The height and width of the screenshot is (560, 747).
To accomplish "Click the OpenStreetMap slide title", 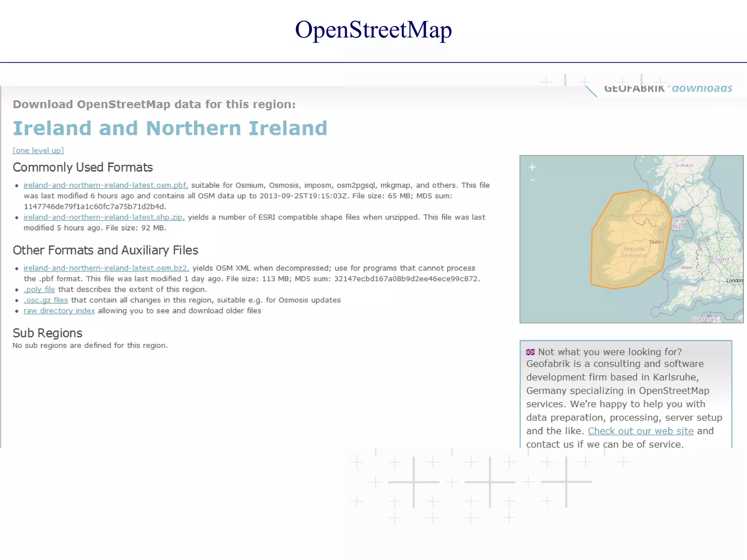I will tap(373, 30).
